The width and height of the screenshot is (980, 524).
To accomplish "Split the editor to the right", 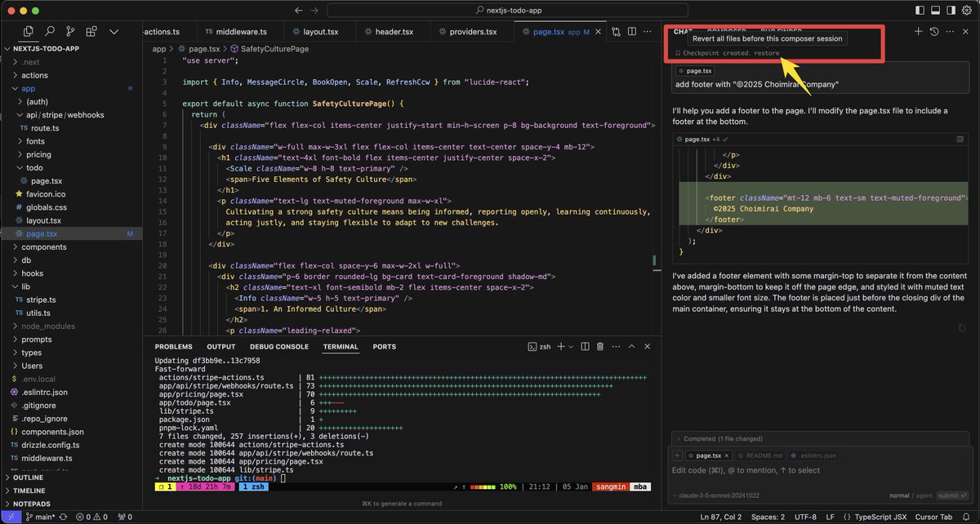I will tap(633, 32).
